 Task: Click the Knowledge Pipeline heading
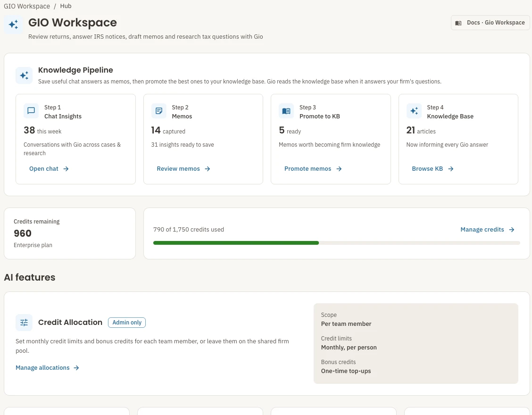pos(75,70)
